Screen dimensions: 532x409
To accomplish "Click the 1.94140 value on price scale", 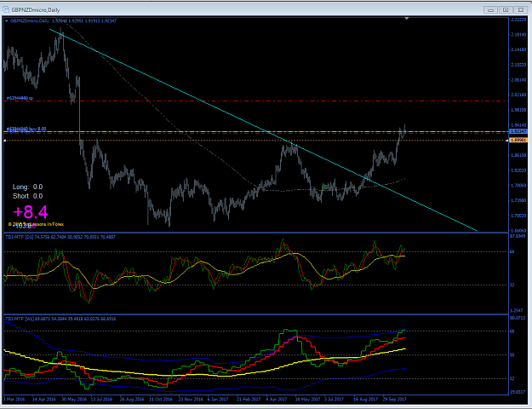I will [x=518, y=125].
